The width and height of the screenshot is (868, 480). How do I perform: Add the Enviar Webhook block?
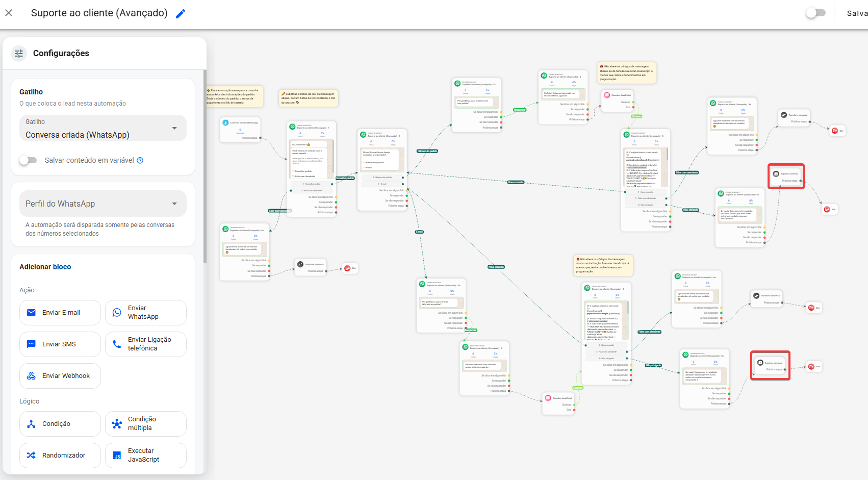click(60, 376)
